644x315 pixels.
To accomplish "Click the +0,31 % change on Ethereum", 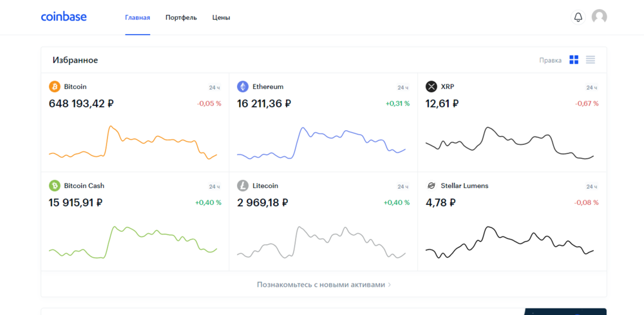I will point(397,104).
